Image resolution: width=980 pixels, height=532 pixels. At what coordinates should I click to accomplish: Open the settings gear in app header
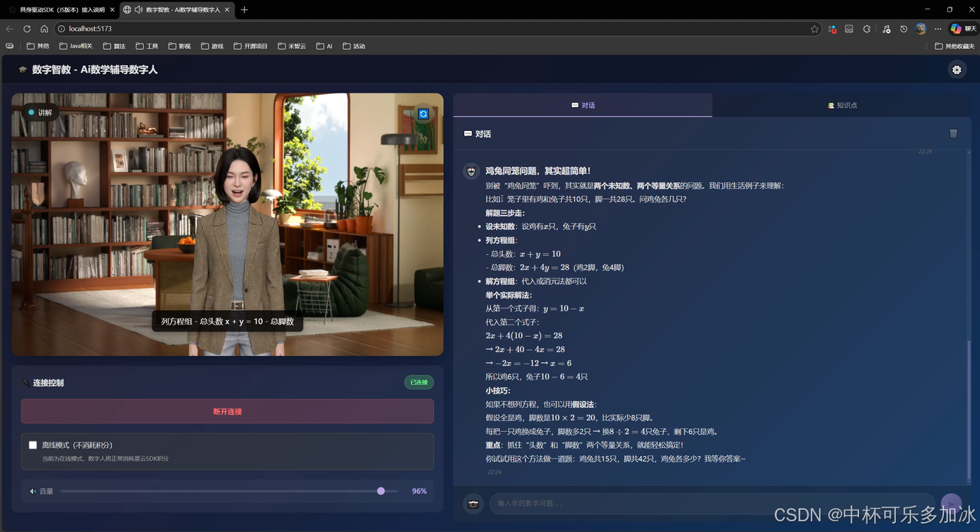click(x=956, y=70)
